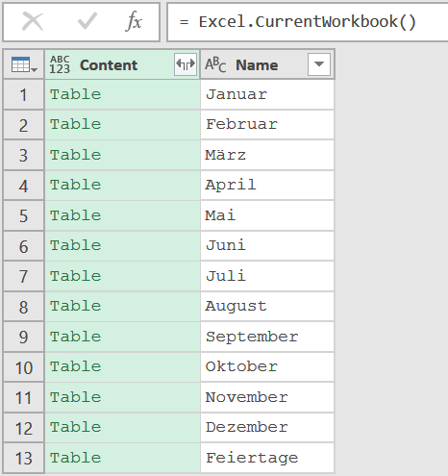448x476 pixels.
Task: Open the Table link for Feiertage
Action: point(76,458)
